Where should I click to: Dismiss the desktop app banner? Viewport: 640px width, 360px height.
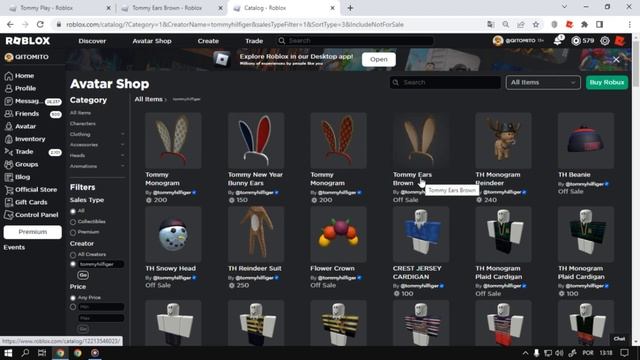[x=616, y=60]
